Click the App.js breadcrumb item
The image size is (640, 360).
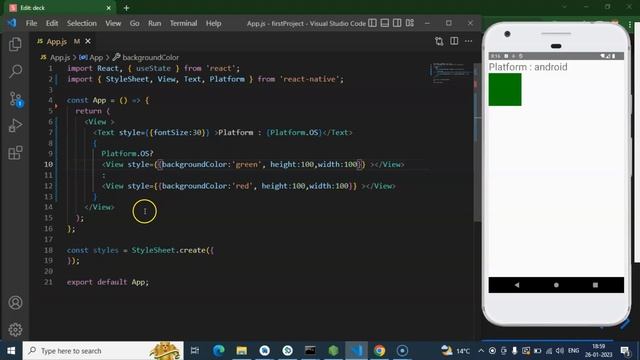click(x=56, y=58)
